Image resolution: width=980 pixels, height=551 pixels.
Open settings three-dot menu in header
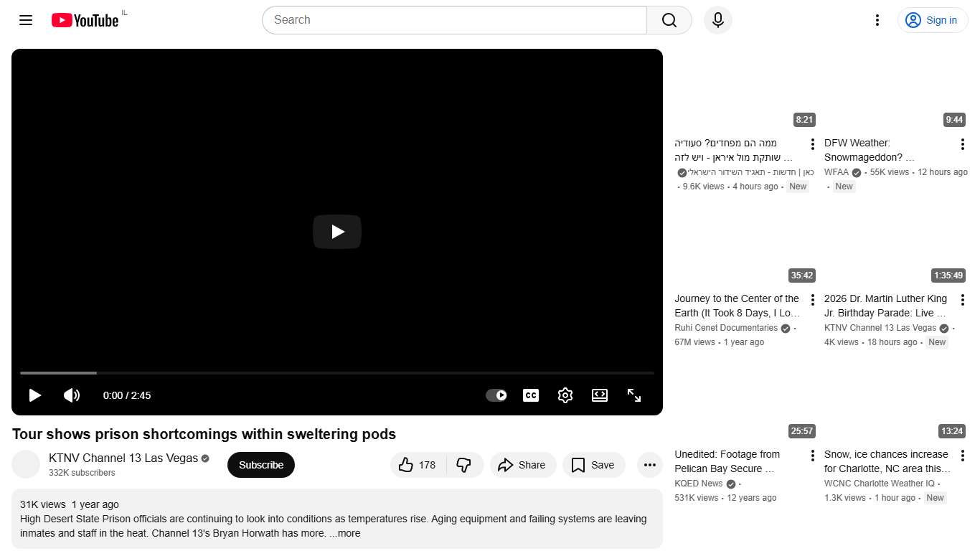pos(877,20)
